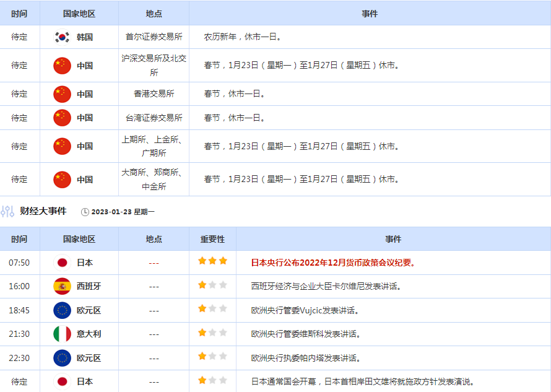Click the Italy flag icon
The height and width of the screenshot is (392, 551).
click(62, 334)
